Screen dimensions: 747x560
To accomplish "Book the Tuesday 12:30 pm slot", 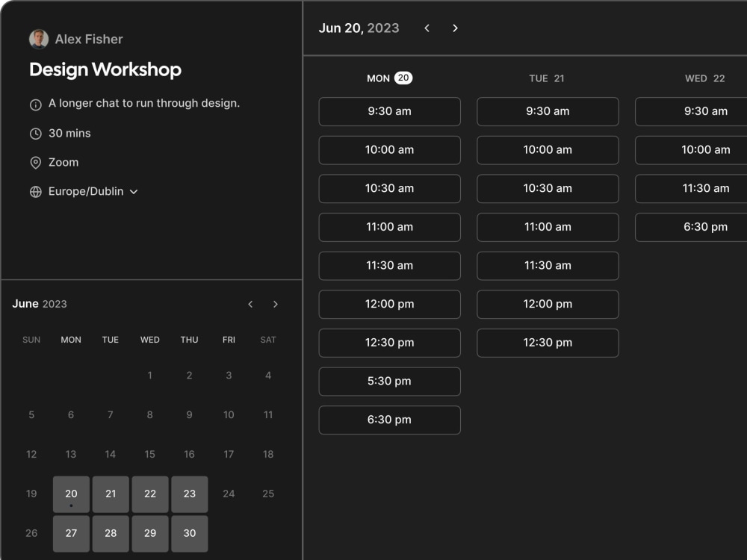I will pos(548,343).
